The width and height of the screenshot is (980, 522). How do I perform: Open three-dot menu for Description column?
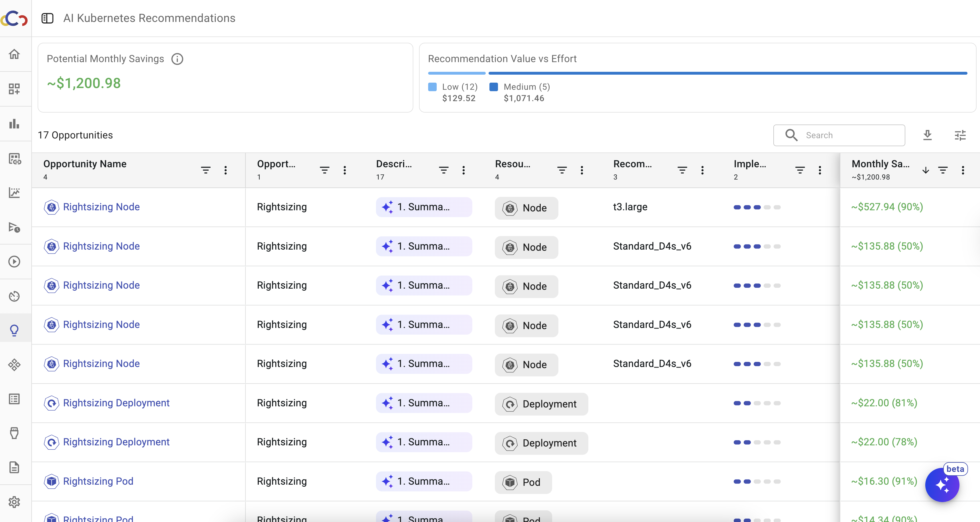(x=463, y=170)
